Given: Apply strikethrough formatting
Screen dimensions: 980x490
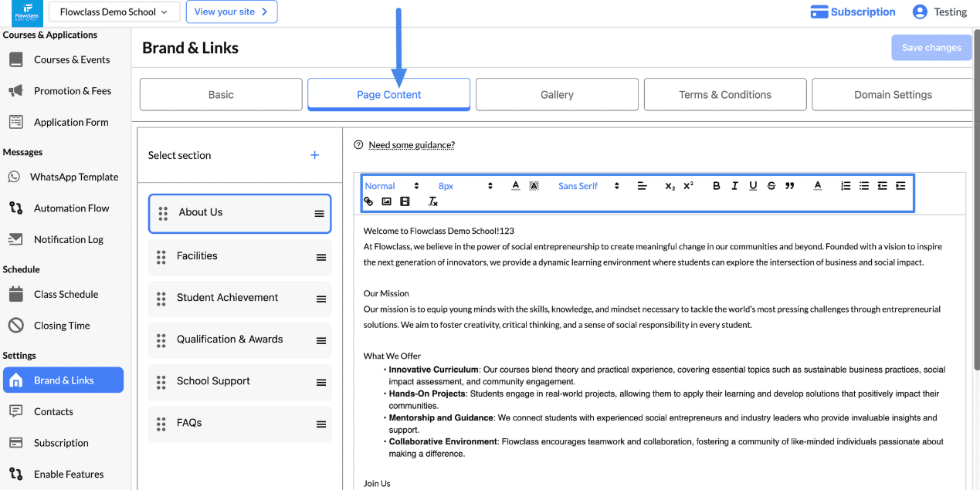Looking at the screenshot, I should click(x=771, y=186).
